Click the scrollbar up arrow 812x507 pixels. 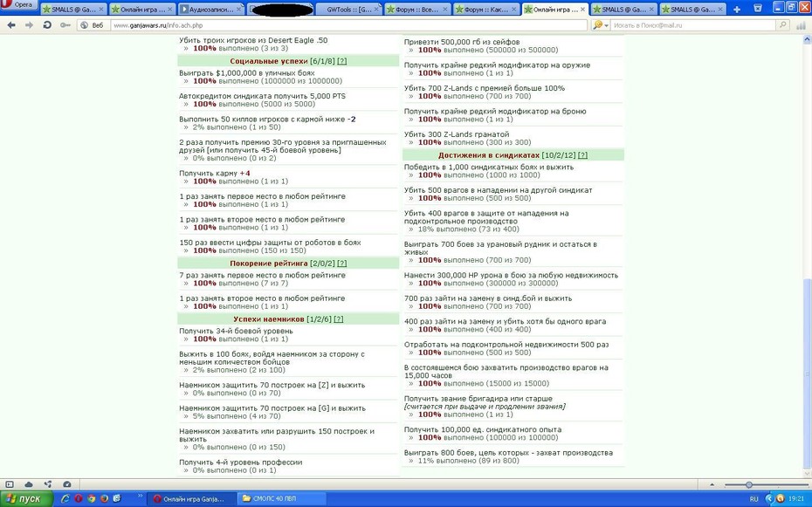click(807, 38)
